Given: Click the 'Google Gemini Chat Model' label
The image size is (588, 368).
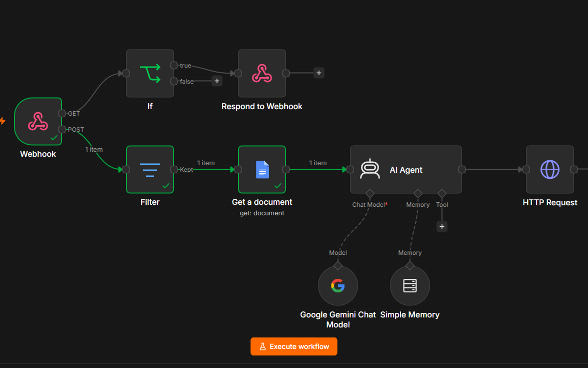Looking at the screenshot, I should tap(338, 319).
